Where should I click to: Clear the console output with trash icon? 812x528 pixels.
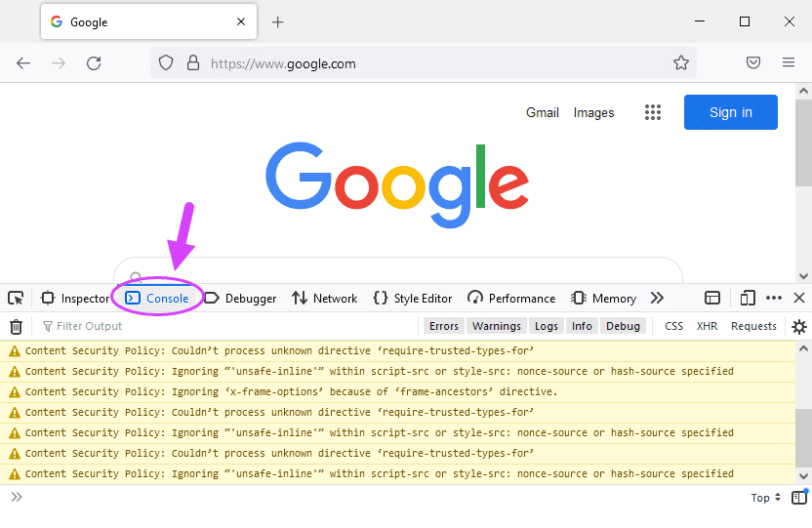tap(16, 327)
